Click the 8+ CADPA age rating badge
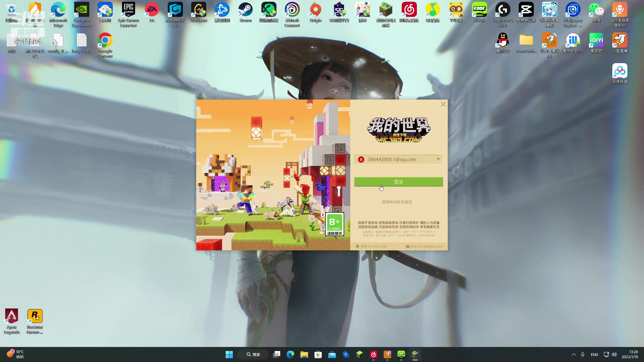Screen dimensions: 644x362 click(x=335, y=224)
